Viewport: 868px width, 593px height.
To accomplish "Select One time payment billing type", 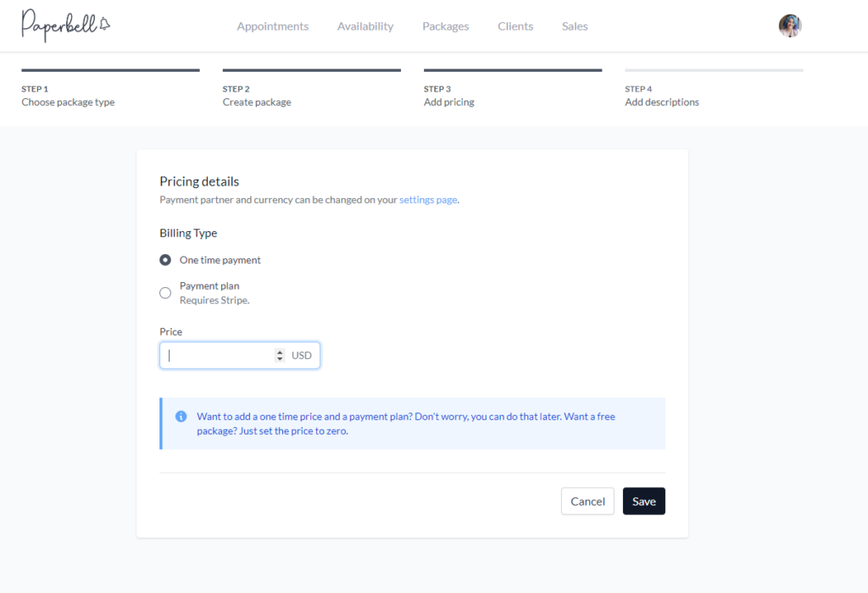I will coord(165,260).
